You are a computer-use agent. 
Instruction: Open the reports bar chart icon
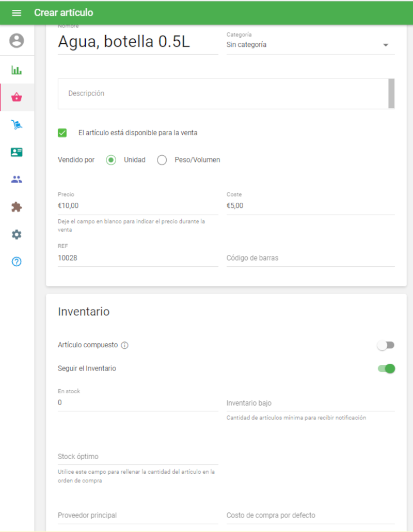click(17, 70)
